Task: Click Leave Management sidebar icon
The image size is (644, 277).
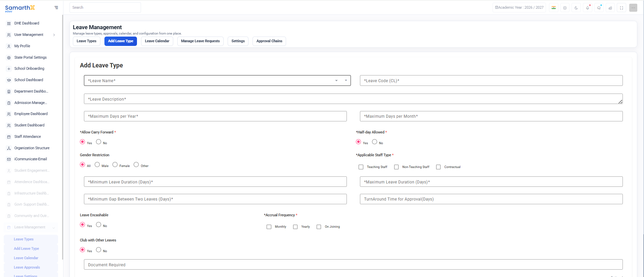Action: coord(9,227)
